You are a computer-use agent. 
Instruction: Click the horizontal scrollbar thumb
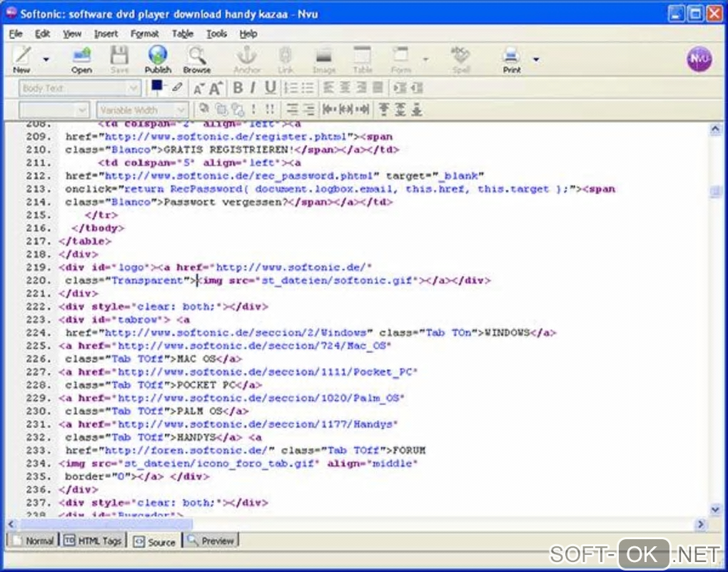click(106, 524)
